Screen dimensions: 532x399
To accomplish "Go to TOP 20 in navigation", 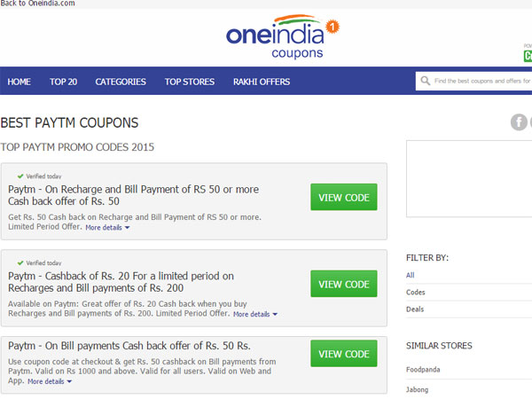I will pyautogui.click(x=63, y=82).
